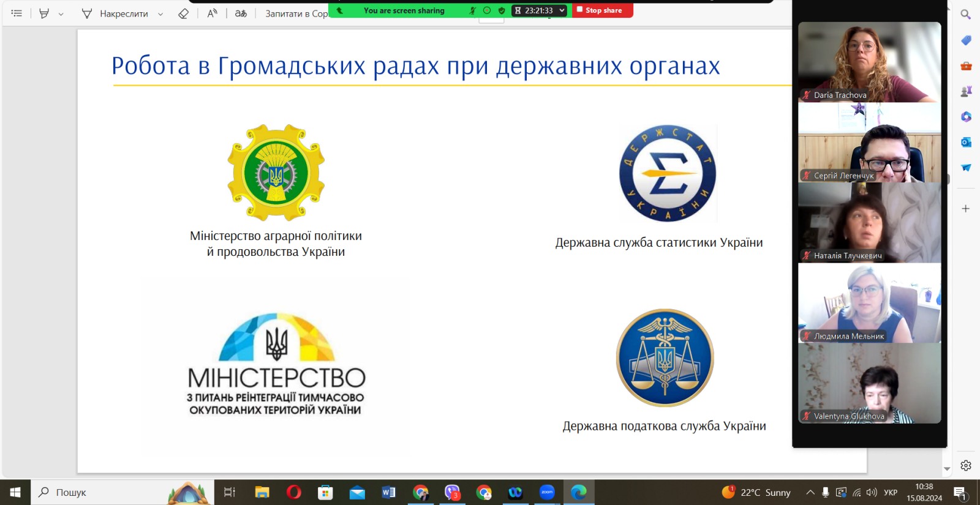
Task: Select the eraser tool
Action: (x=183, y=13)
